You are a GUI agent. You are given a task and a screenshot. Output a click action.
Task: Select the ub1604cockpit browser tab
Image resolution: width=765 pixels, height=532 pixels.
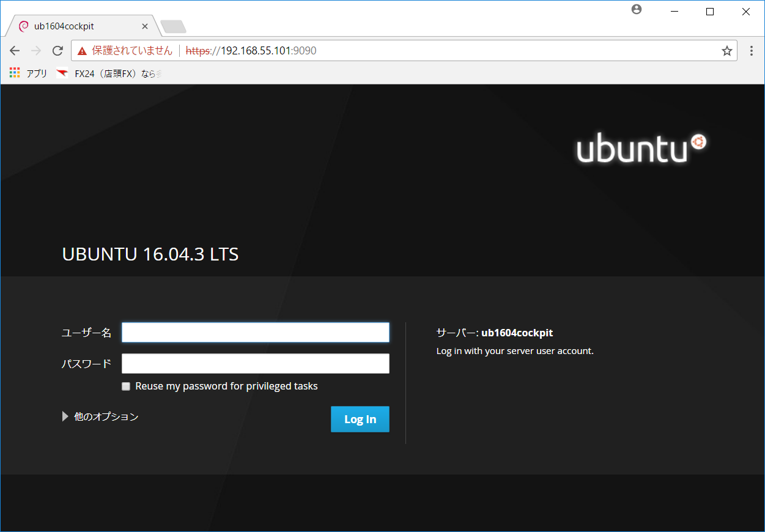[79, 26]
